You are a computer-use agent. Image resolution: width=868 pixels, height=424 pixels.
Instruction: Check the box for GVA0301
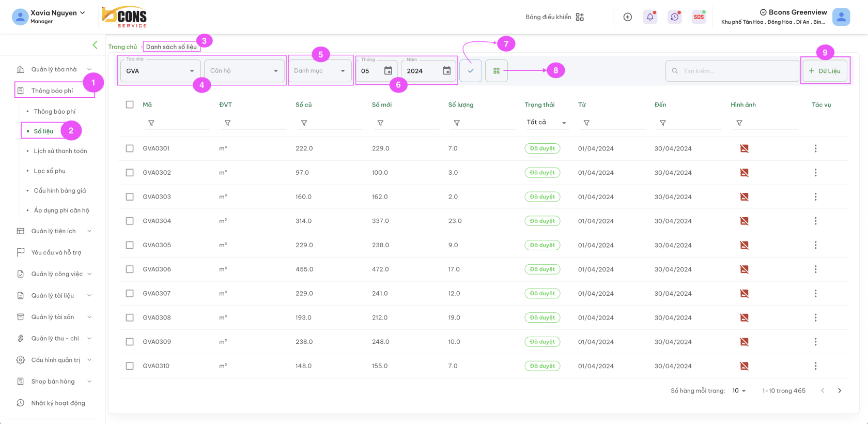(130, 148)
